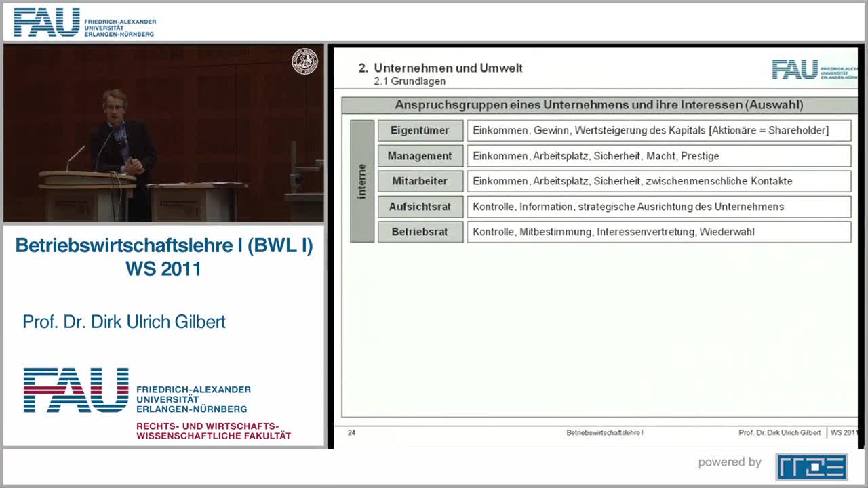Click text 'Einkommen, Gewinn, Wertsteigerung des Kapitals'
This screenshot has height=488, width=868.
click(589, 130)
